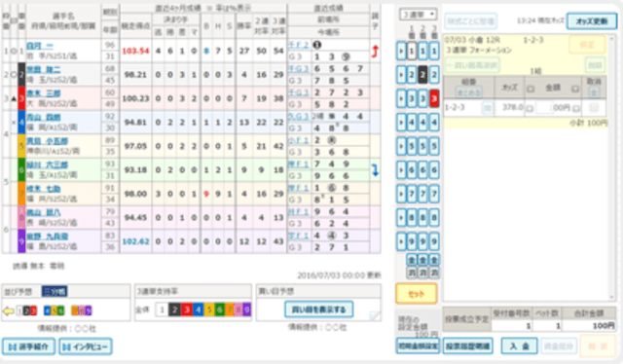
Task: Open 投票履歴明細 vote history
Action: (x=467, y=346)
